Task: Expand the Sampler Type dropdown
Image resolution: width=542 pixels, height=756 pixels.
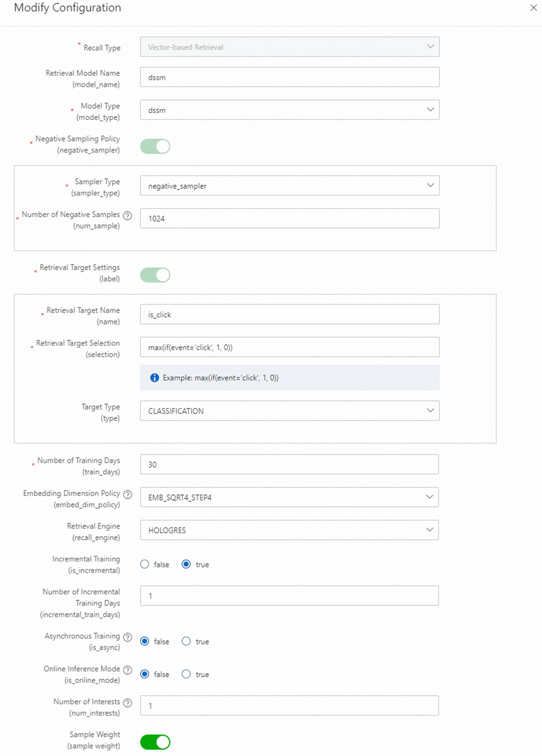Action: pyautogui.click(x=289, y=186)
